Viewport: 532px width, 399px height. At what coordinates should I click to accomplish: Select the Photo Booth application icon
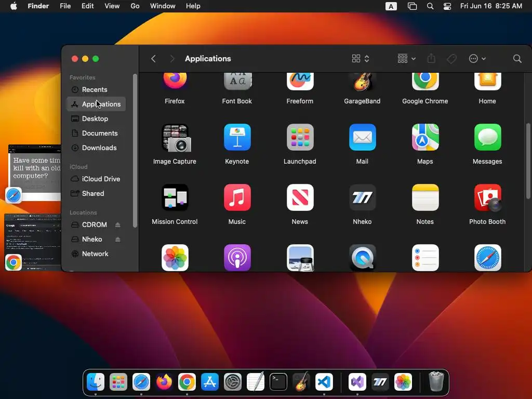(x=487, y=197)
